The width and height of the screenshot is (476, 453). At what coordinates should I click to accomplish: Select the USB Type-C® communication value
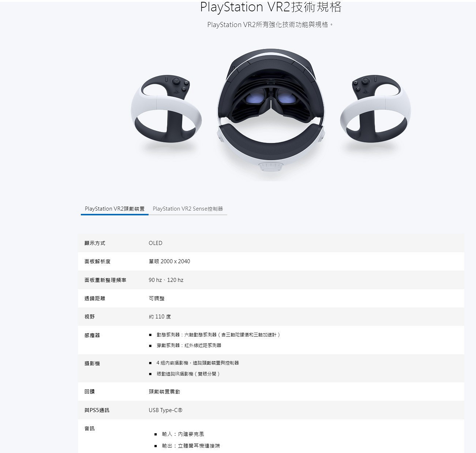coord(166,410)
